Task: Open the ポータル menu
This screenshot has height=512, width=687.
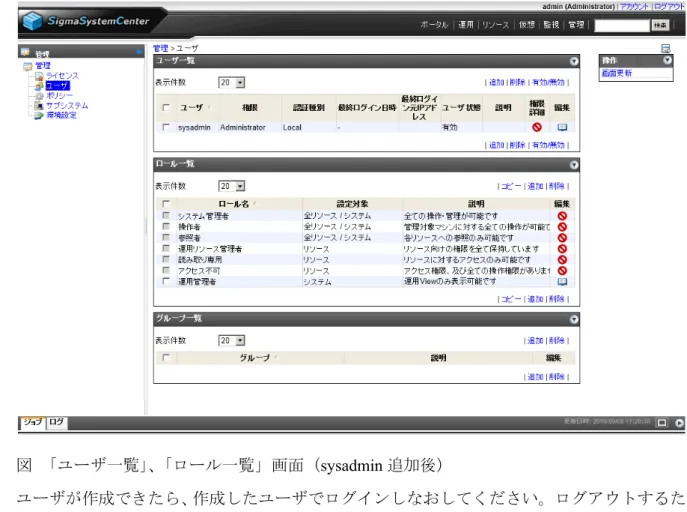Action: (434, 25)
